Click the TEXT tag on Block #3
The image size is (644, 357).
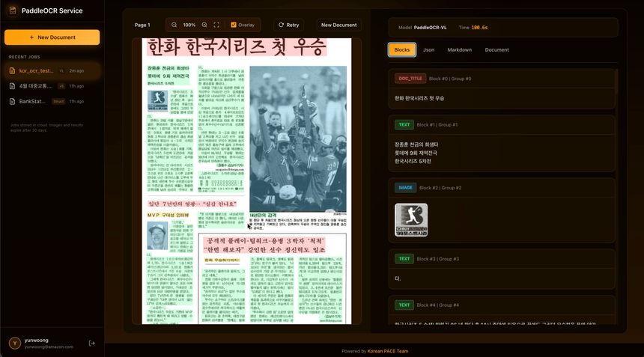pyautogui.click(x=404, y=259)
